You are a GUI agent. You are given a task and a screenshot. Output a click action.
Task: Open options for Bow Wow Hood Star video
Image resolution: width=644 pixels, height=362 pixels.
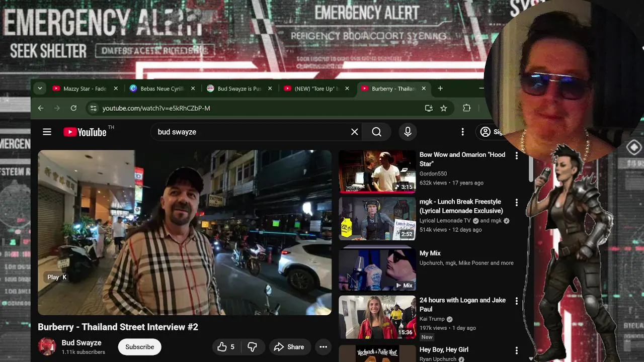pos(516,156)
